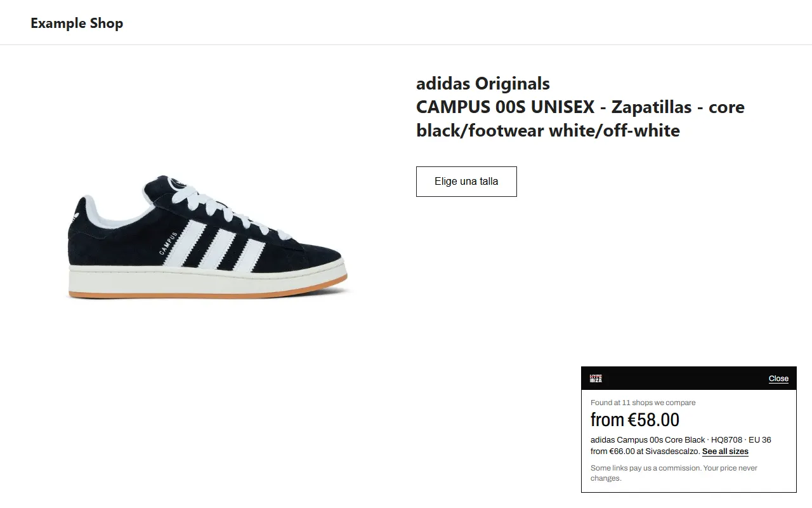Go to the Example Shop homepage logo
Image resolution: width=812 pixels, height=508 pixels.
77,23
